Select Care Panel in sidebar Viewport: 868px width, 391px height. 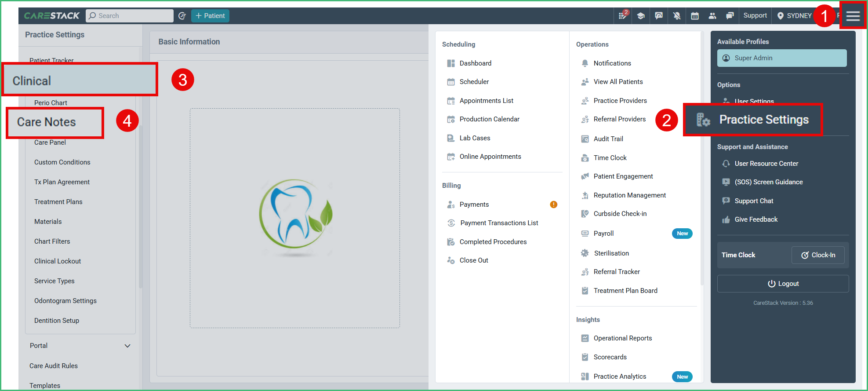[x=50, y=143]
